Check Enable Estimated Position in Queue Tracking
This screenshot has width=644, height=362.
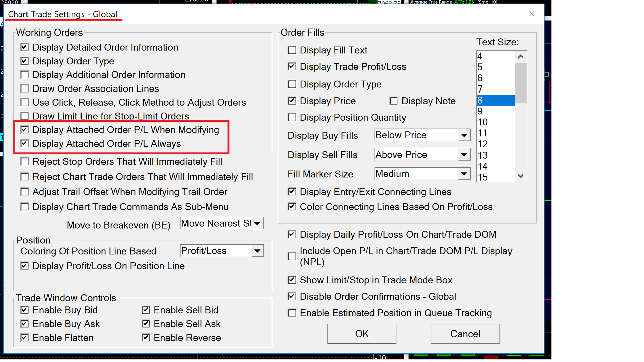[x=292, y=313]
